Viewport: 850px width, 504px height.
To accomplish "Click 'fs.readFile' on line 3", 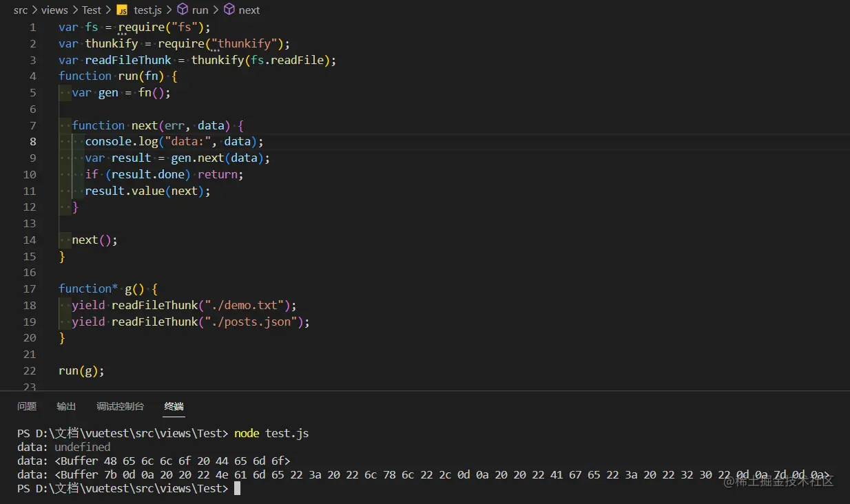I will pyautogui.click(x=288, y=61).
